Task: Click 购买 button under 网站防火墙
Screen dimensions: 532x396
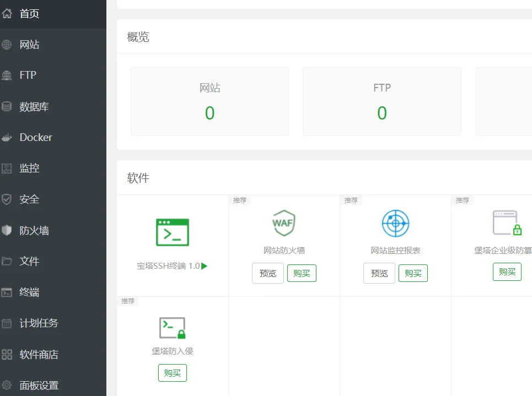Action: [302, 273]
